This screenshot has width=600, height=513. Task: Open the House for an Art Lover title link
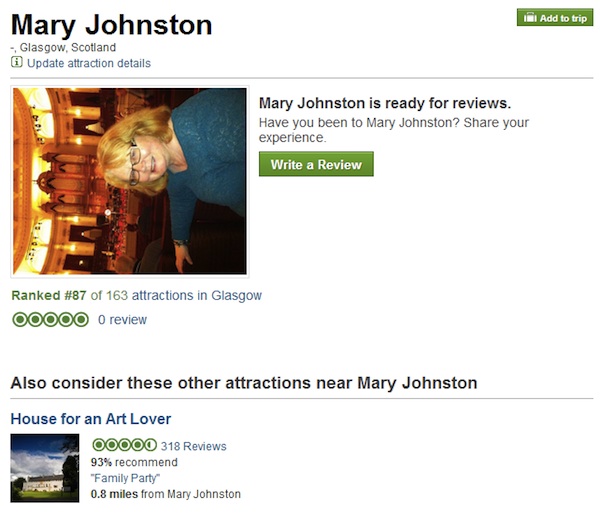[91, 419]
